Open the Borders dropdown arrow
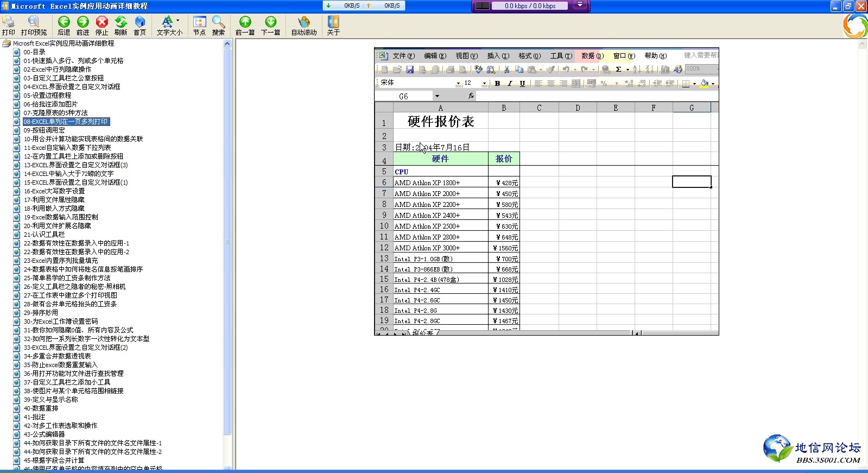 tap(694, 84)
